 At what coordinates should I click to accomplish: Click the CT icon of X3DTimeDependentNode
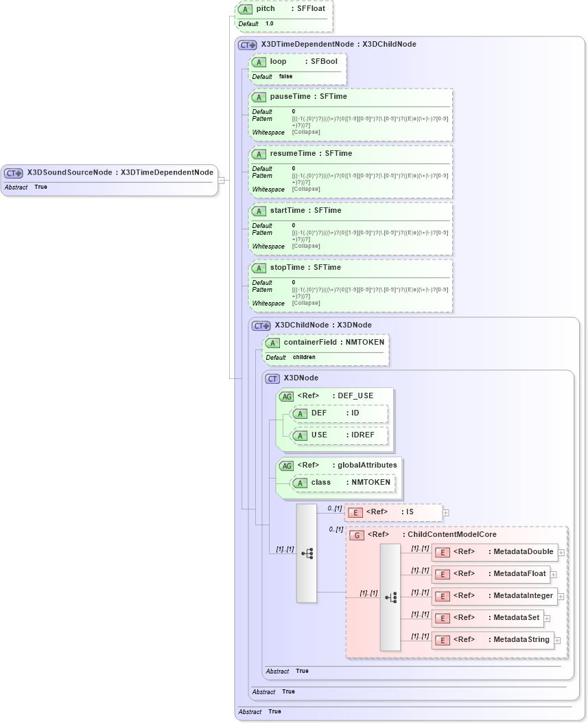click(x=248, y=45)
